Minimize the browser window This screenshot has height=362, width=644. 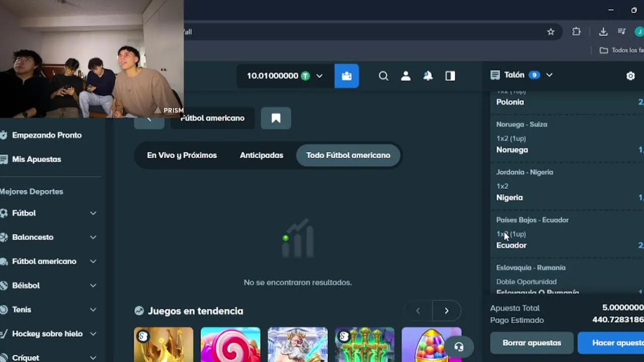pos(611,10)
